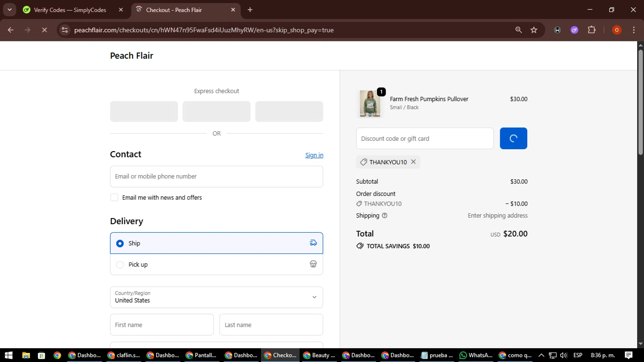
Task: Switch to Verify Codes — SimplyCodes tab
Action: click(x=70, y=10)
